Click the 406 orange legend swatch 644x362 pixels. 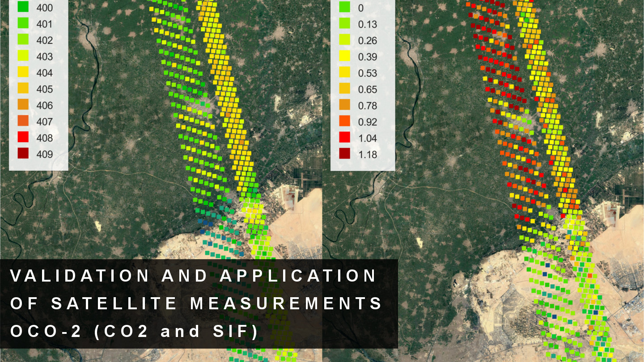[23, 105]
